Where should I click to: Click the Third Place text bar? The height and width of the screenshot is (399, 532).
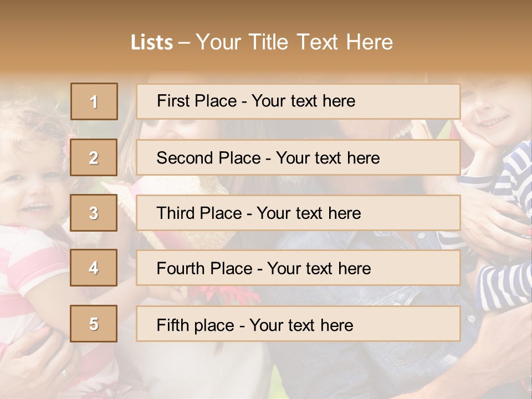pos(298,213)
